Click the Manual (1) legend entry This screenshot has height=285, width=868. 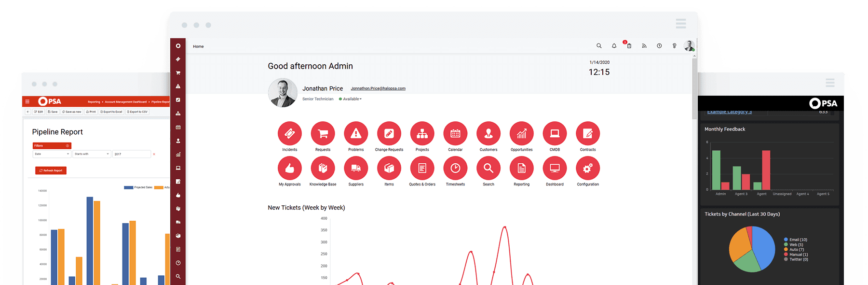(796, 255)
